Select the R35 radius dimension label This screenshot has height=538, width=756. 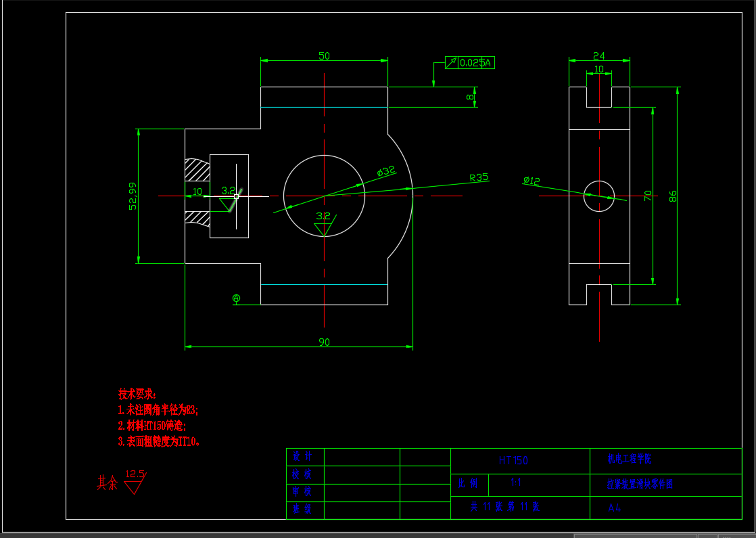[479, 177]
